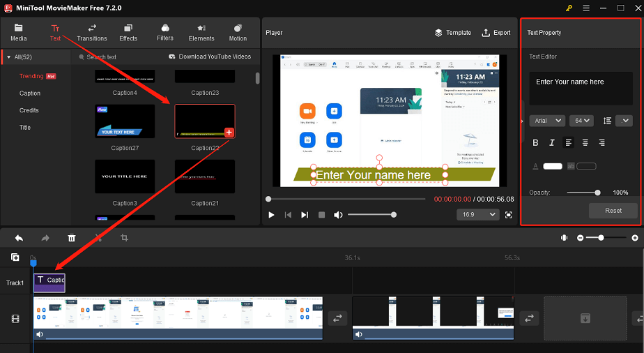The image size is (644, 353).
Task: Click the Crop icon
Action: click(124, 238)
